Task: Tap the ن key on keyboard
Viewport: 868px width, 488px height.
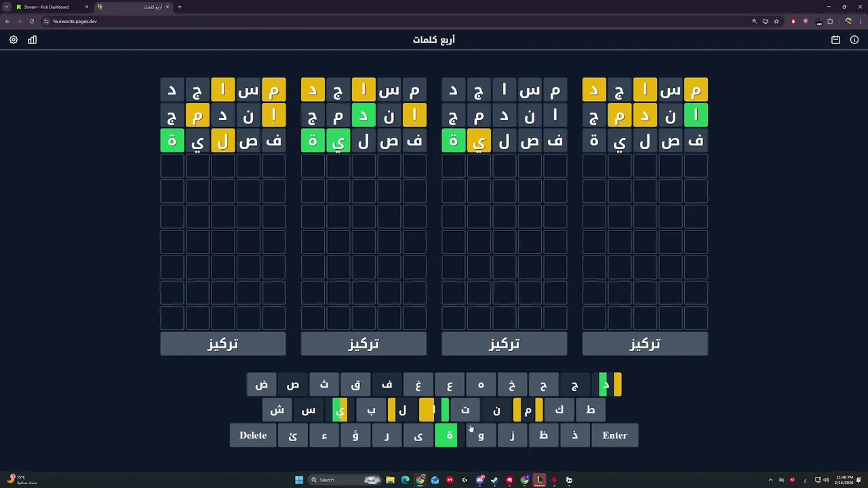Action: point(496,410)
